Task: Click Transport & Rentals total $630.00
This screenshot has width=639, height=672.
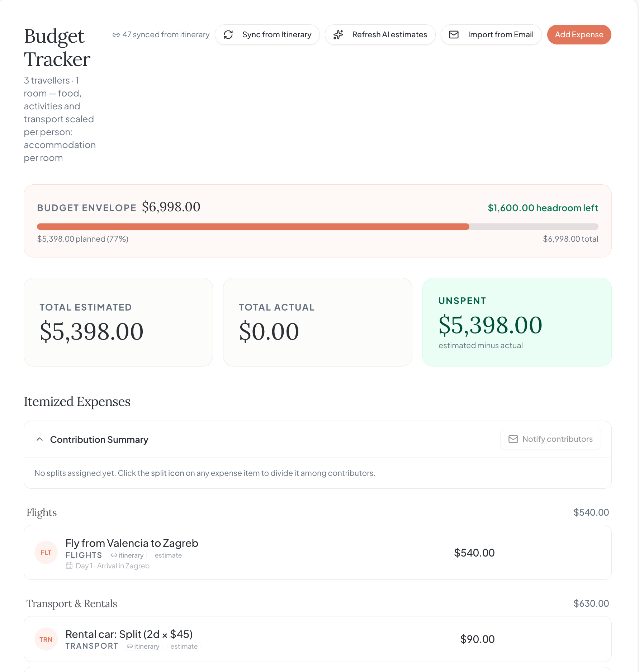Action: pos(591,604)
